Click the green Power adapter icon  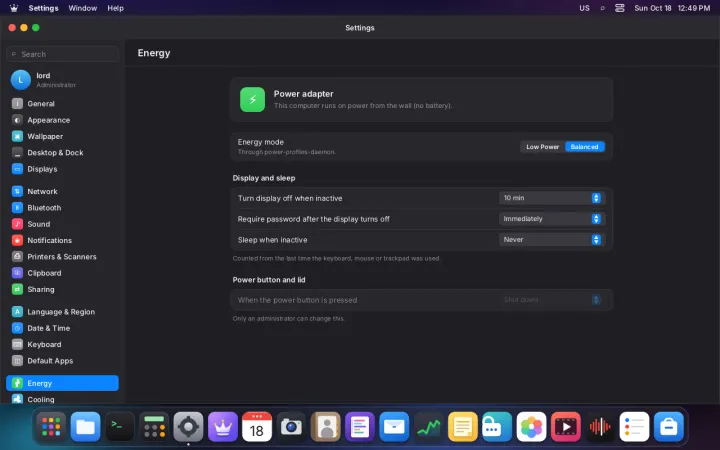(x=253, y=100)
